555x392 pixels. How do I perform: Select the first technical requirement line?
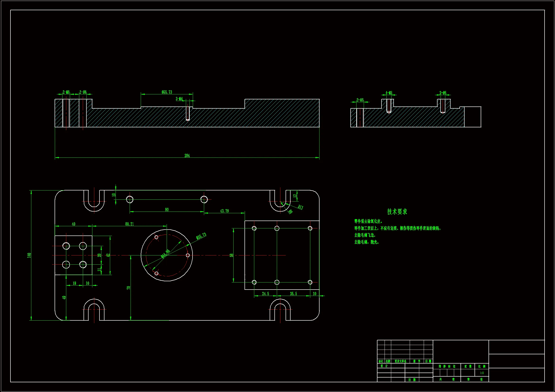[368, 221]
